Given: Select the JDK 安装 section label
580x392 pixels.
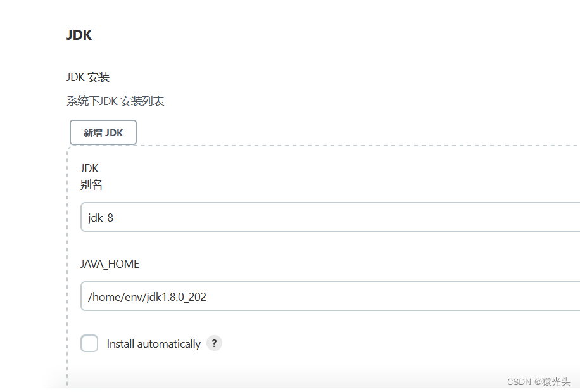Looking at the screenshot, I should coord(88,77).
